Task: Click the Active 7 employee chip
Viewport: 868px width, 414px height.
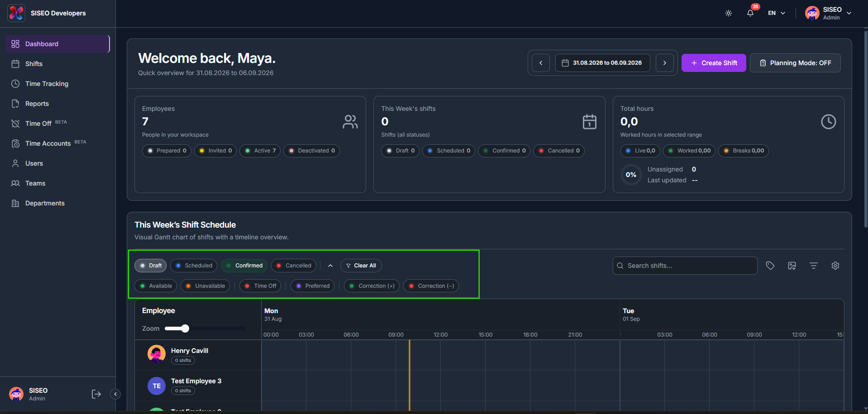Action: point(260,151)
